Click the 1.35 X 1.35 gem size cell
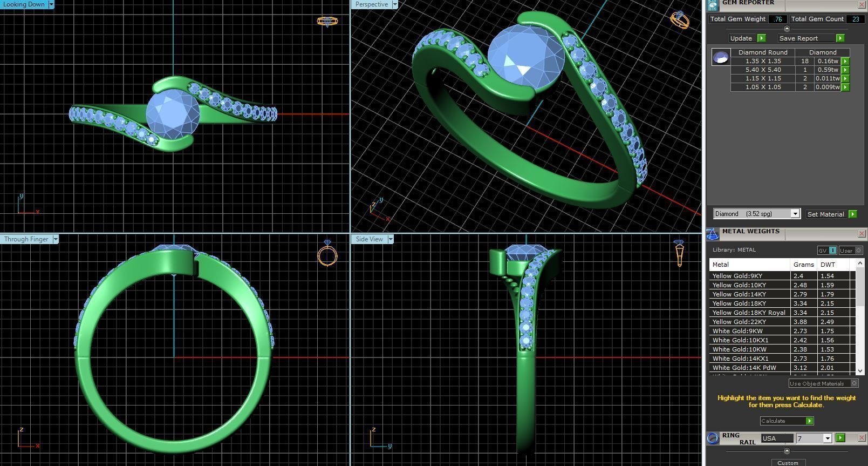Screen dimensions: 868x466 (763, 61)
